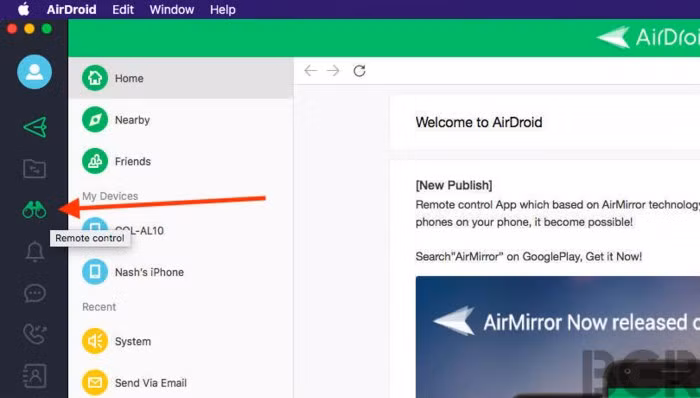Viewport: 700px width, 398px height.
Task: Go forward with the right arrow
Action: pyautogui.click(x=333, y=70)
